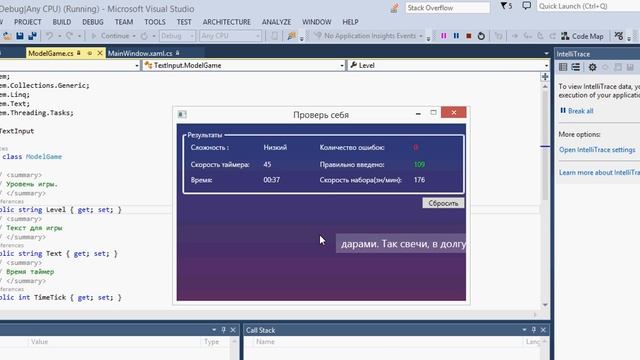Click the Проверь себя window app icon
640x360 pixels.
point(182,114)
